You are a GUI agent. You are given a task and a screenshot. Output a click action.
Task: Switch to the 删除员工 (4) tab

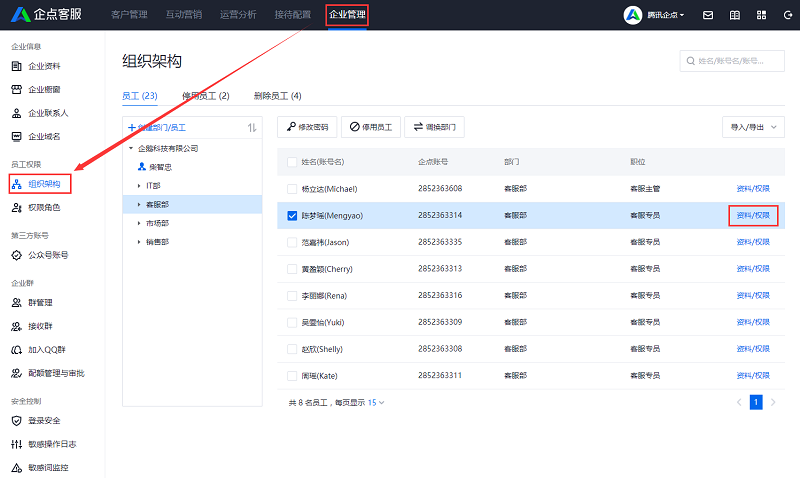277,96
